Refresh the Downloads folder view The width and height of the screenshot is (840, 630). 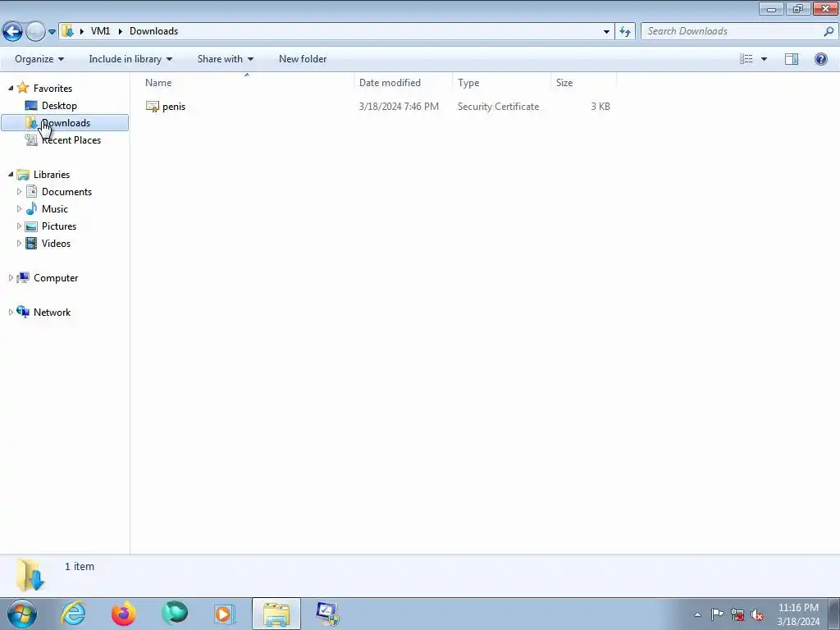coord(625,32)
